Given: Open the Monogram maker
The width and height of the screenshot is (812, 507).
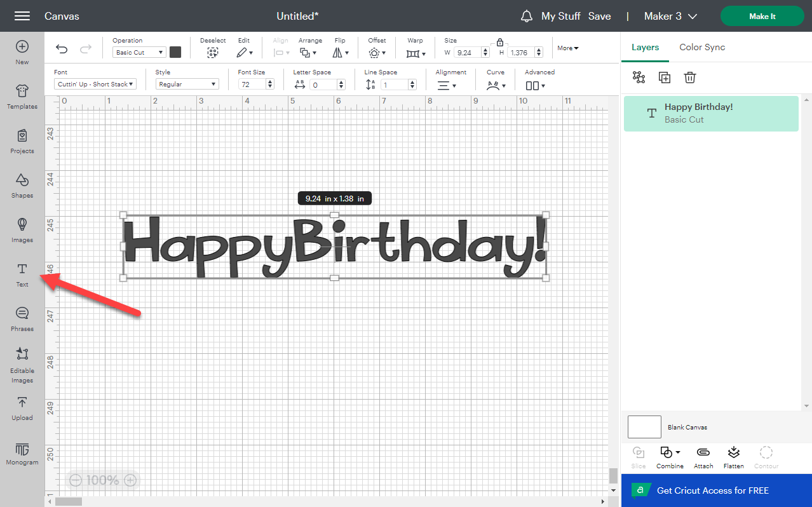Looking at the screenshot, I should (22, 452).
